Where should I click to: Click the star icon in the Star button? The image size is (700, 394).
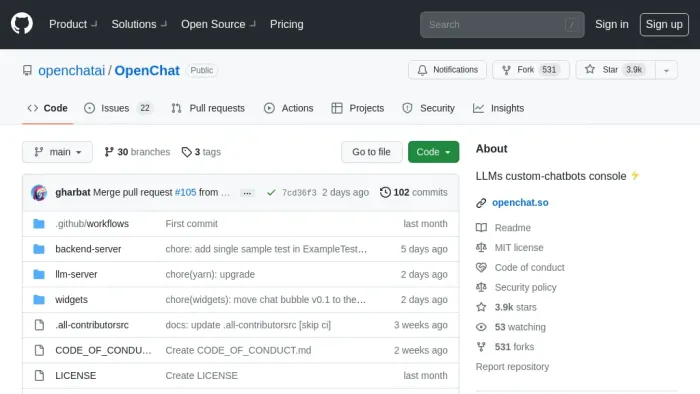coord(590,70)
